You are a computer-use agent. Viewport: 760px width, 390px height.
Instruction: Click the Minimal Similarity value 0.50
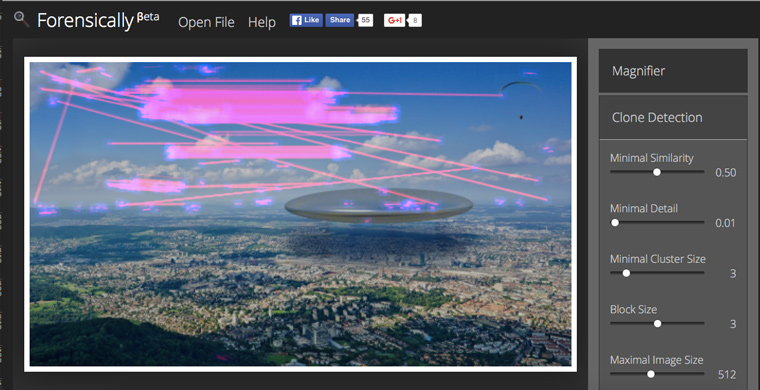pyautogui.click(x=726, y=173)
